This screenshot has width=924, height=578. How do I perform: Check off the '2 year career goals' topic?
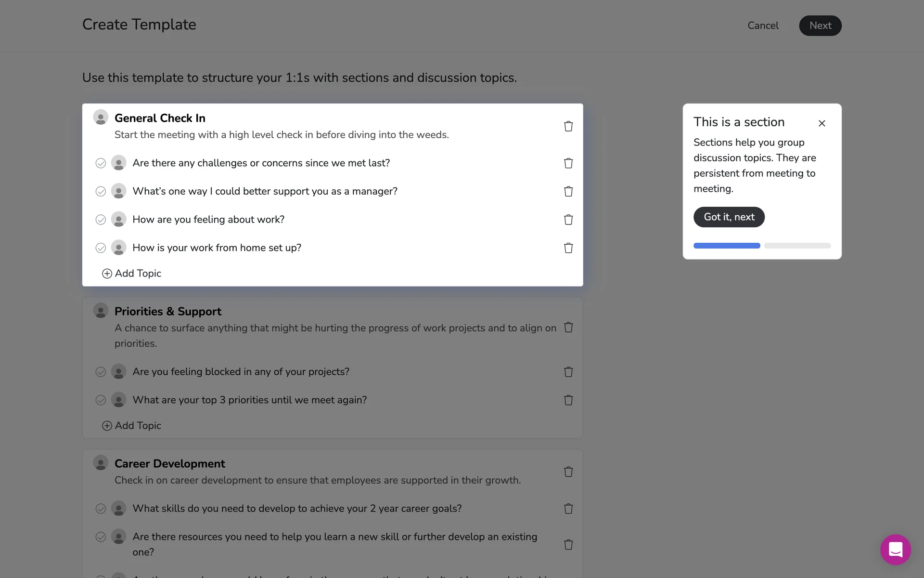101,509
